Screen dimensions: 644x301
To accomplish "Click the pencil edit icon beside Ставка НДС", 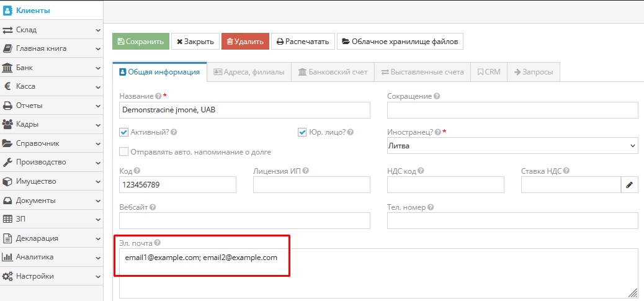I will (x=629, y=185).
